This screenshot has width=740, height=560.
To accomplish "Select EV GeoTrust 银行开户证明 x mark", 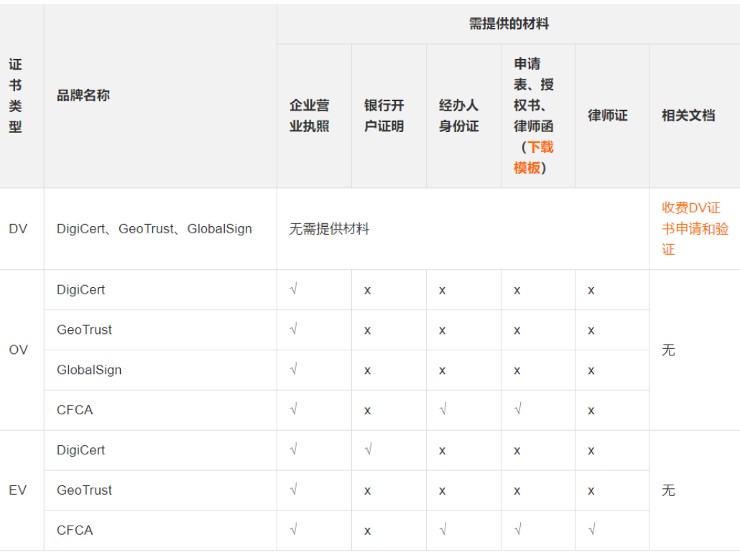I will (367, 491).
